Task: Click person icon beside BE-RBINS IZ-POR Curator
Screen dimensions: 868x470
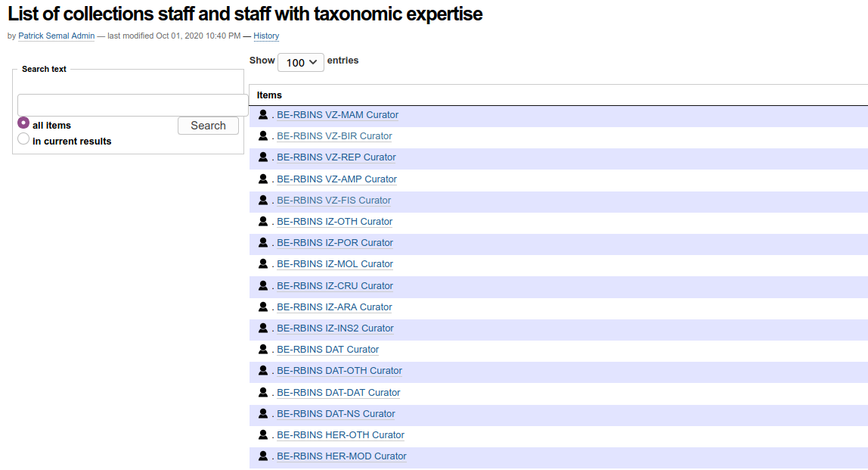Action: pyautogui.click(x=263, y=243)
